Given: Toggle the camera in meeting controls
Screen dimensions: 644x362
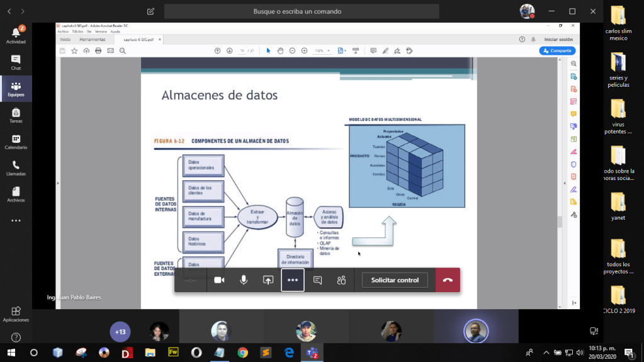Looking at the screenshot, I should (x=219, y=280).
